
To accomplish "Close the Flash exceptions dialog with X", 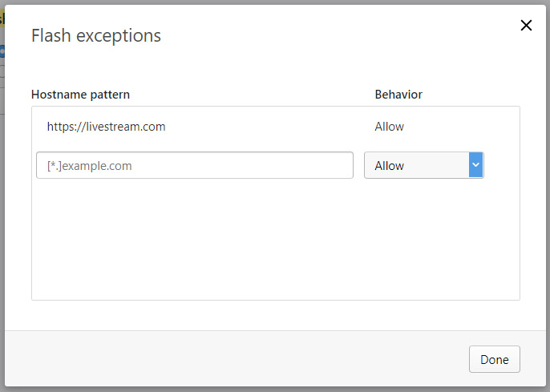I will [x=526, y=25].
